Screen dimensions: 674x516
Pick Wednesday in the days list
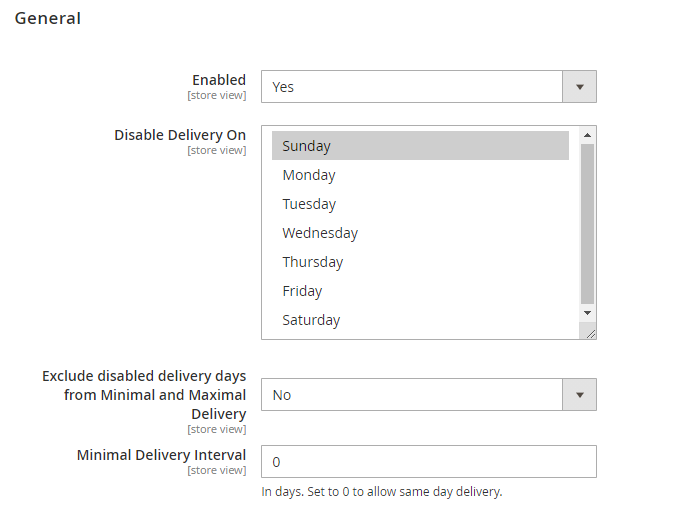320,233
